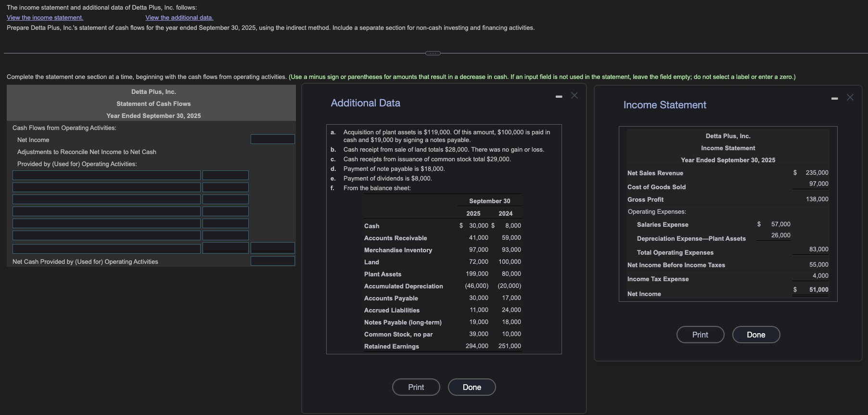Click the 'Gross Profit' label

click(x=645, y=199)
